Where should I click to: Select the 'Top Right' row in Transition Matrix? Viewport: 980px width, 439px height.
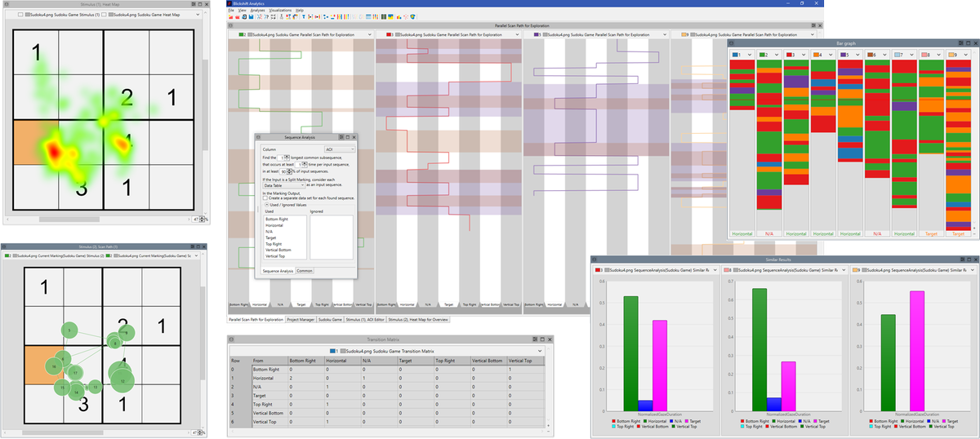(385, 403)
